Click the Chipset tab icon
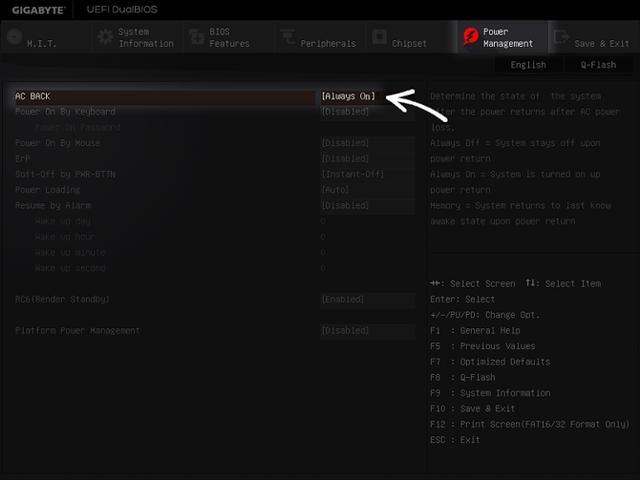The width and height of the screenshot is (640, 480). tap(379, 37)
